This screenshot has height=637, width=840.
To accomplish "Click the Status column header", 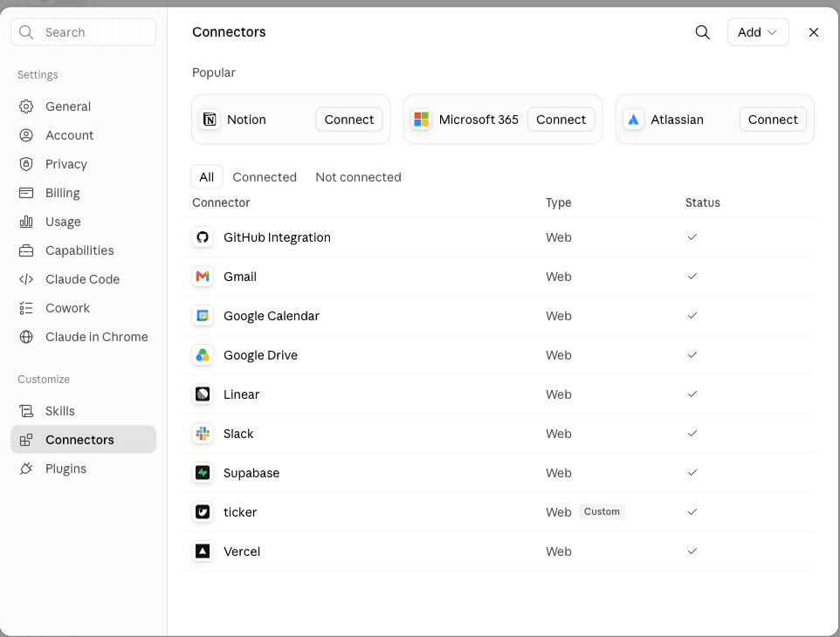I will pos(702,202).
